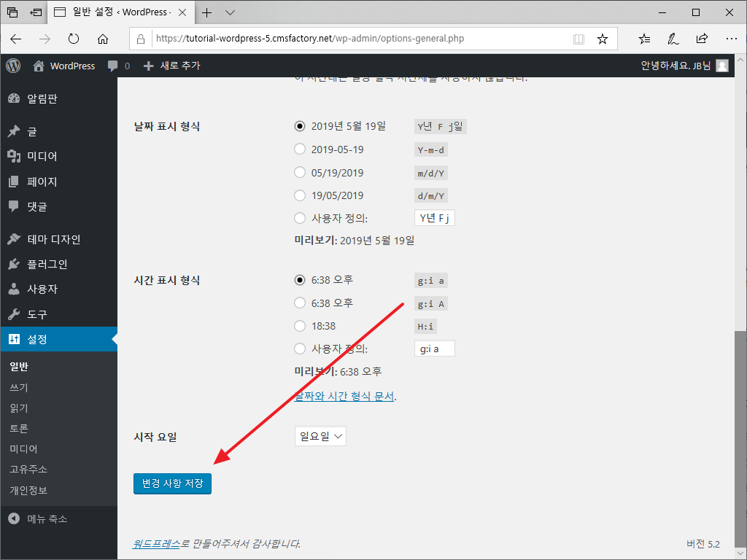Open a new browser tab with plus
The image size is (747, 560).
tap(206, 13)
